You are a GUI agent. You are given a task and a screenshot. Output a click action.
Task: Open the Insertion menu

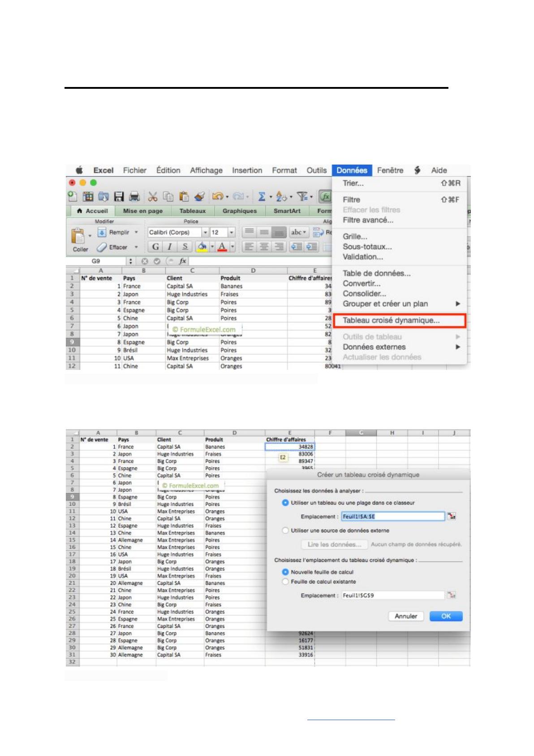click(x=247, y=170)
